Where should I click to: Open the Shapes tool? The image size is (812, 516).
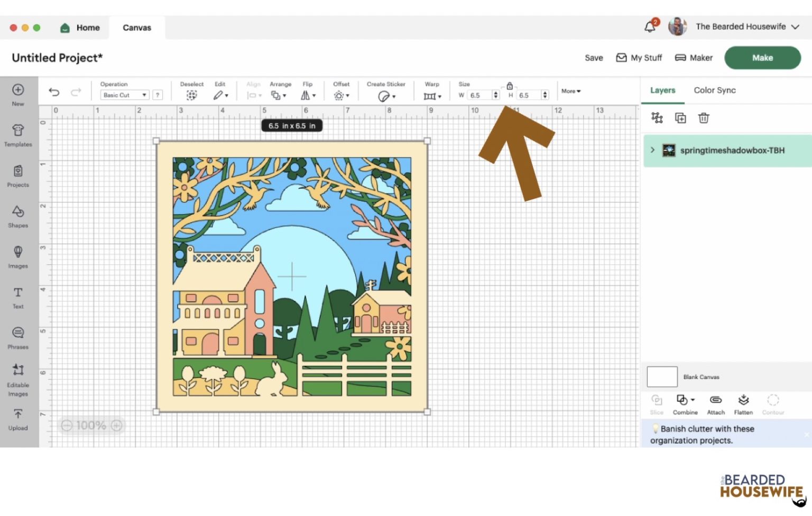[18, 216]
